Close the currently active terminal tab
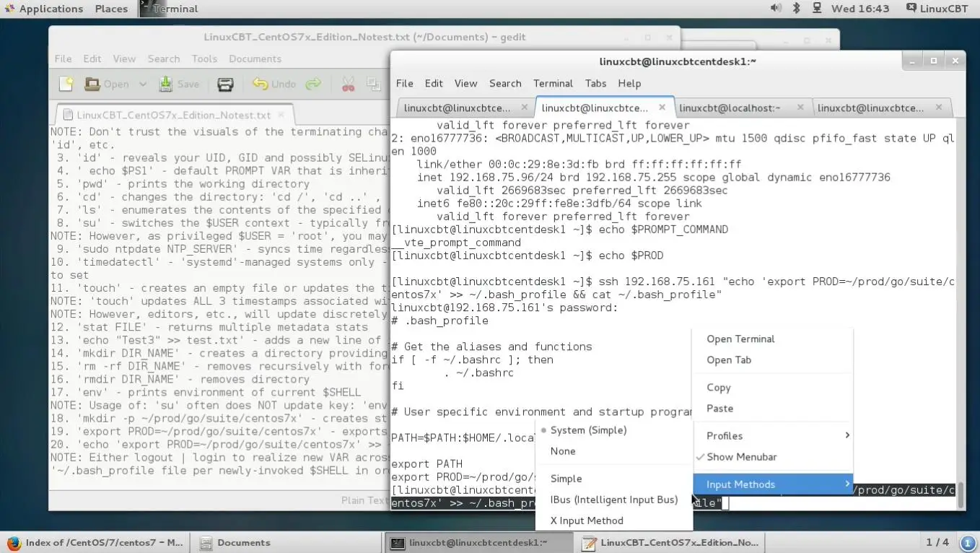The height and width of the screenshot is (553, 980). (x=662, y=108)
